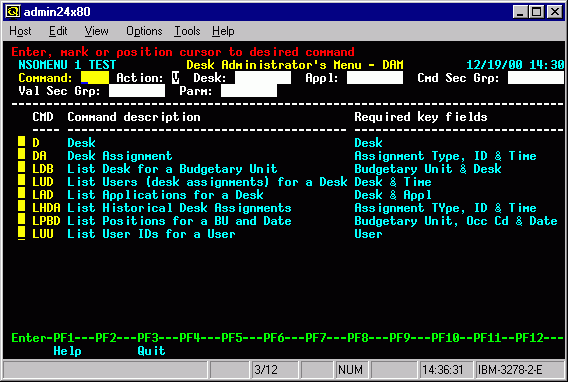568x382 pixels.
Task: Click the Quit label under PF3
Action: click(151, 351)
